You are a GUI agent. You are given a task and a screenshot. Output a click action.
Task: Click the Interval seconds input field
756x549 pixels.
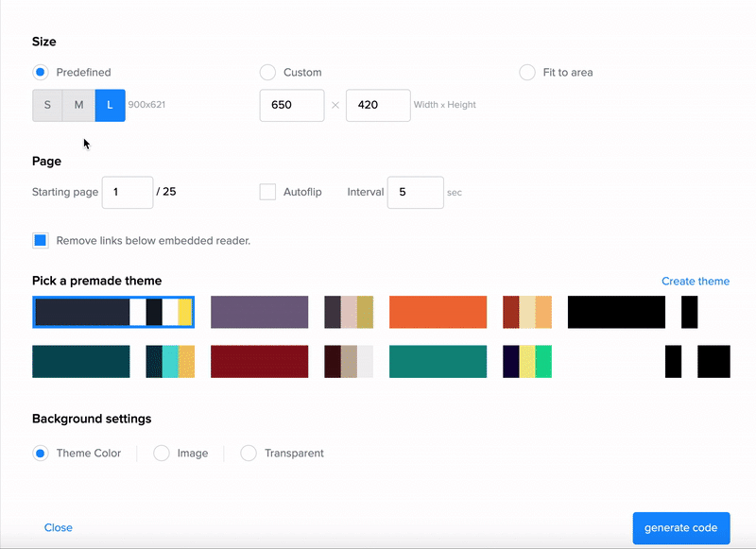point(415,192)
